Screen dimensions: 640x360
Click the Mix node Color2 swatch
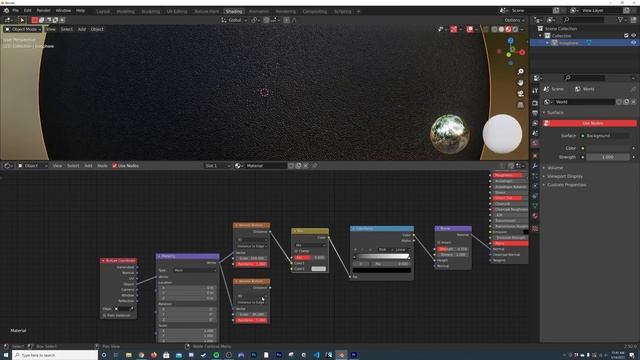(x=318, y=269)
